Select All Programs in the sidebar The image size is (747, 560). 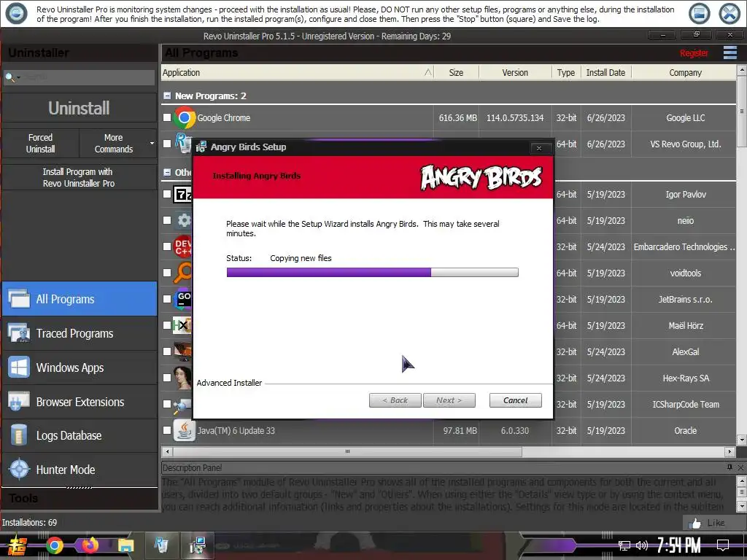coord(79,298)
